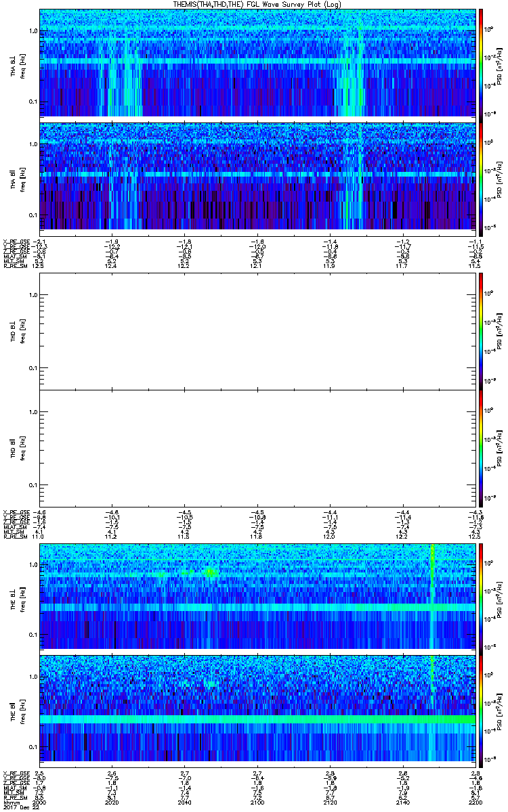
Task: Click the 'THD B∥ freq [Hz]' axis label
Action: (x=17, y=448)
